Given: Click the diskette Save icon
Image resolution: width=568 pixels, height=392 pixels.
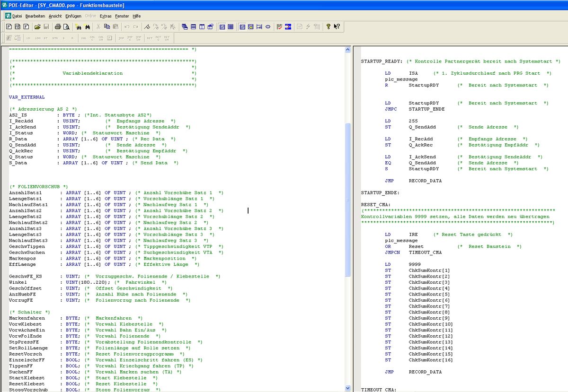Looking at the screenshot, I should click(46, 27).
